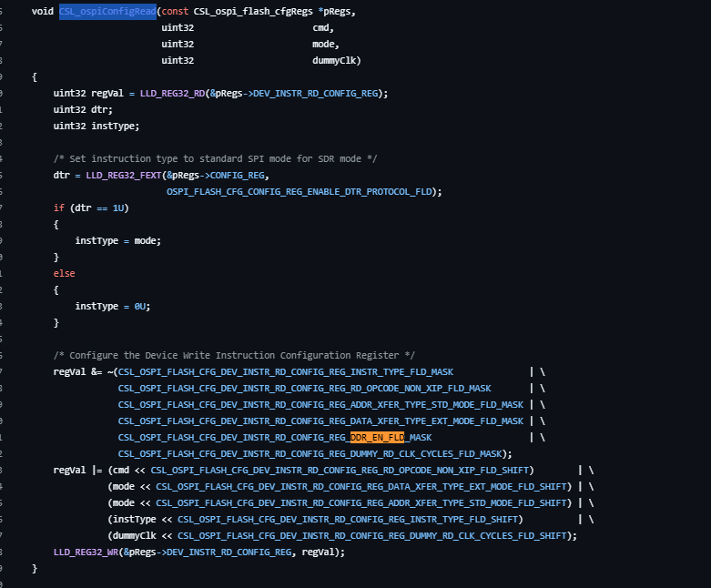The image size is (711, 588).
Task: Click the INSTR_TYPE_FLD_SHIFT constant
Action: click(x=348, y=520)
